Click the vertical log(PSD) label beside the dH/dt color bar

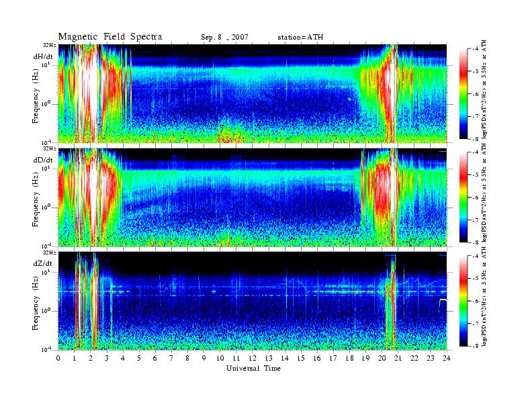(485, 89)
